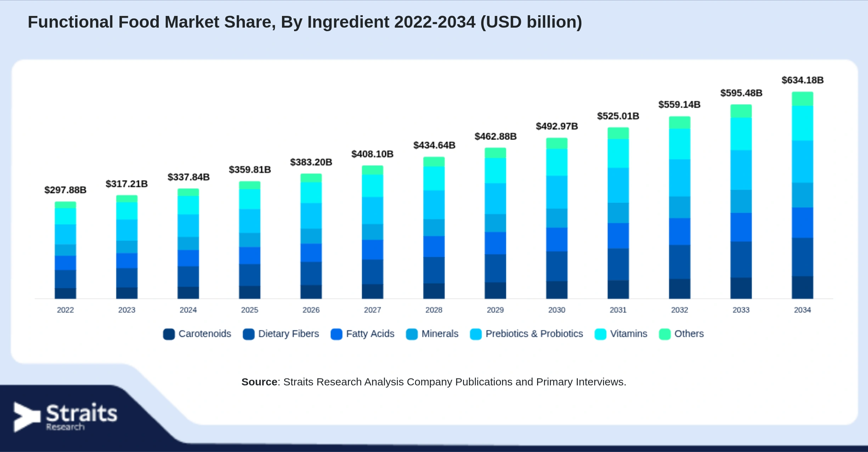The image size is (868, 452).
Task: Click the Straits Research logo
Action: click(66, 417)
